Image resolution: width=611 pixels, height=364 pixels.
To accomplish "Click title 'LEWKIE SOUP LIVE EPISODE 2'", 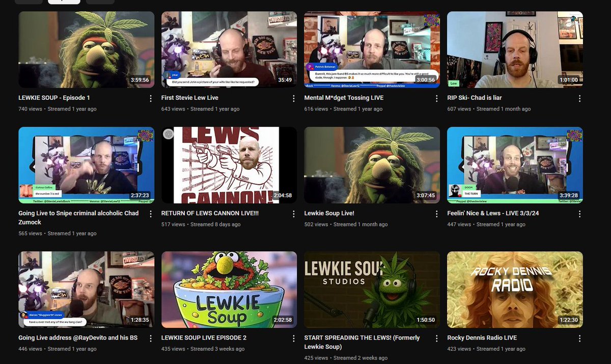I will (204, 338).
